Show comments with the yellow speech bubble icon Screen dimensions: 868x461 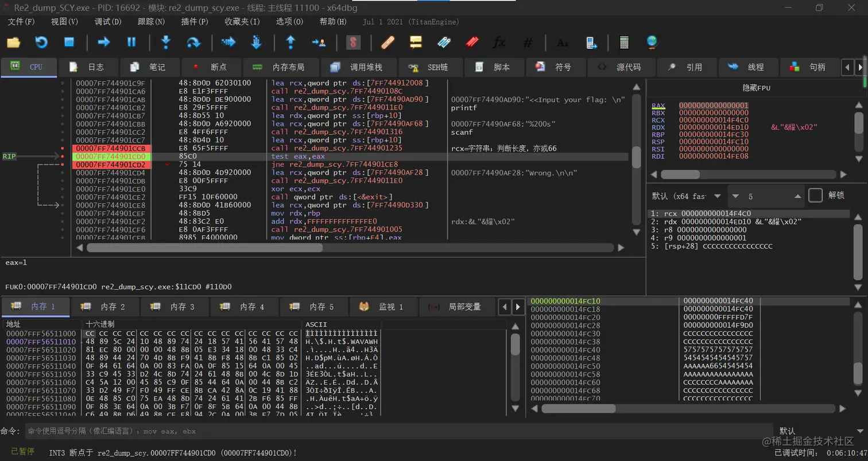point(416,42)
